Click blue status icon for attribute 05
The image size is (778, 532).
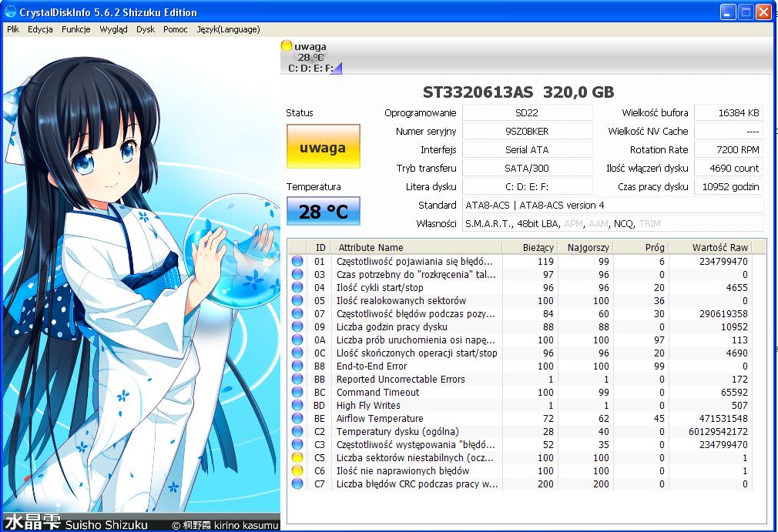[297, 300]
